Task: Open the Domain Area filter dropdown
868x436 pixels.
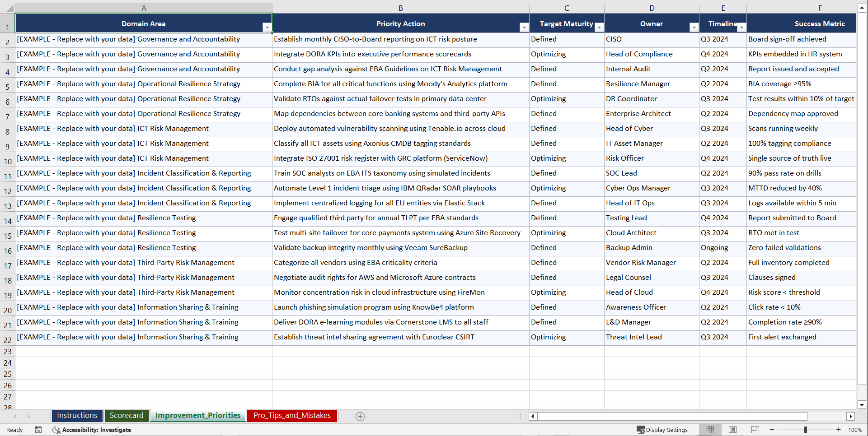Action: (267, 28)
